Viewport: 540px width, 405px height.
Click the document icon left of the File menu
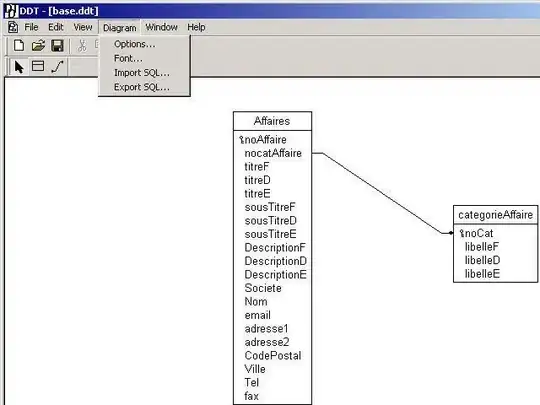(x=13, y=27)
